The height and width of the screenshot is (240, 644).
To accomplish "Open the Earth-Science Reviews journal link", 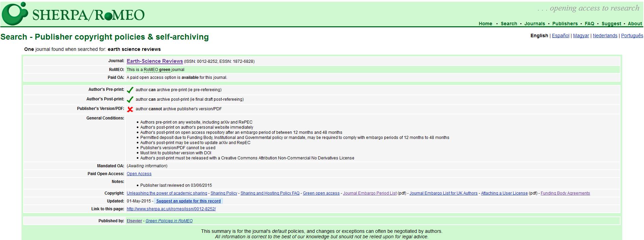I will point(155,61).
